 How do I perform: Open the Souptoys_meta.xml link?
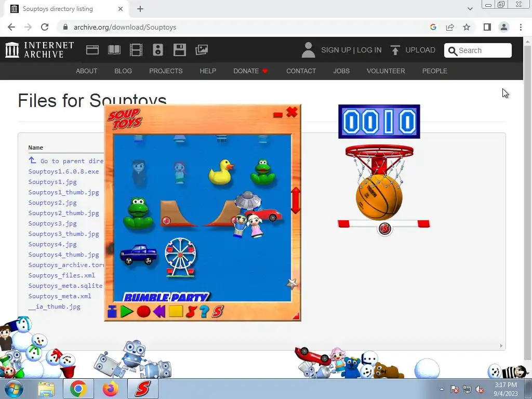[x=60, y=296]
